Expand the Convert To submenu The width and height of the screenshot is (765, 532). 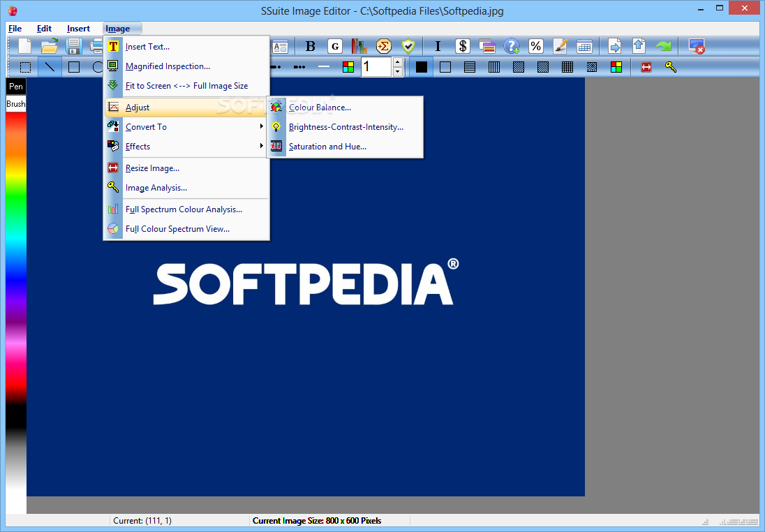coord(187,127)
